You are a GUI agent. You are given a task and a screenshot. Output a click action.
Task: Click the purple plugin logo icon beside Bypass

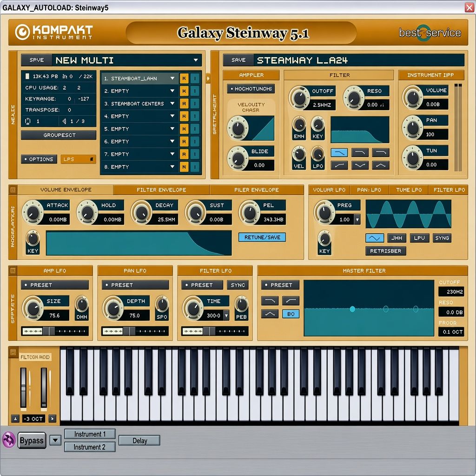pos(8,439)
